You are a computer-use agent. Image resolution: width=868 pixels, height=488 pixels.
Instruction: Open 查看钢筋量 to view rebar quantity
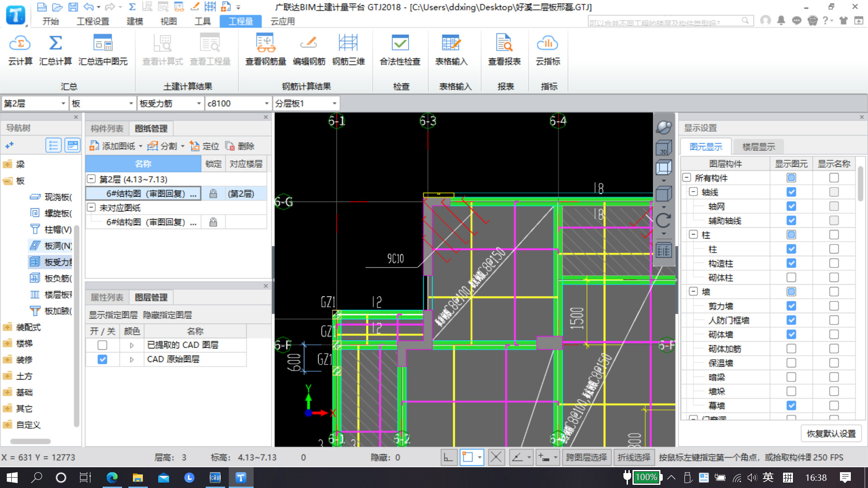pos(265,50)
